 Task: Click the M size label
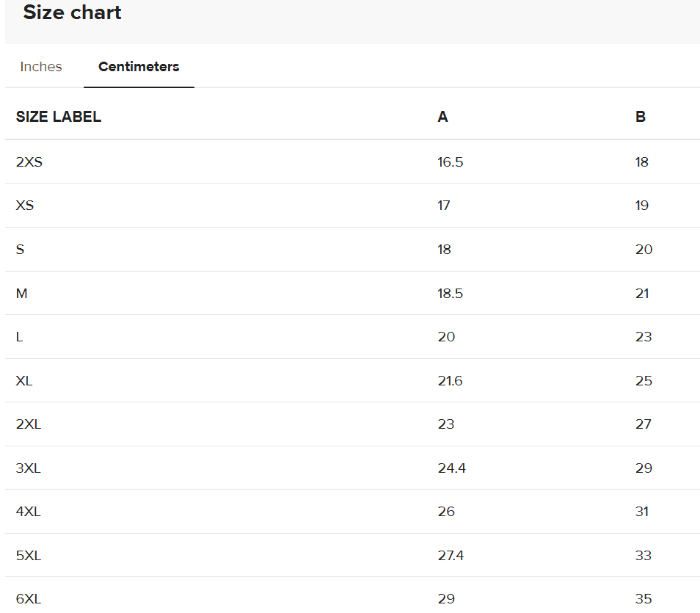[21, 294]
